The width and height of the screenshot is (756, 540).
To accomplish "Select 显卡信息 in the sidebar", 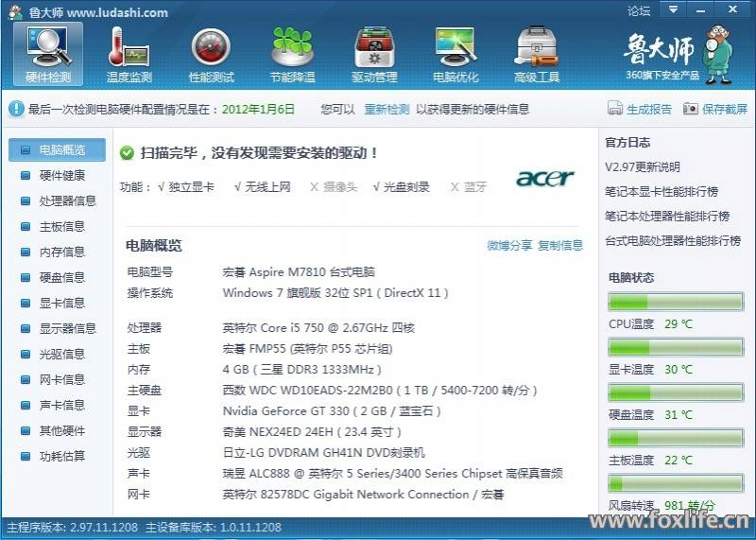I will point(61,304).
